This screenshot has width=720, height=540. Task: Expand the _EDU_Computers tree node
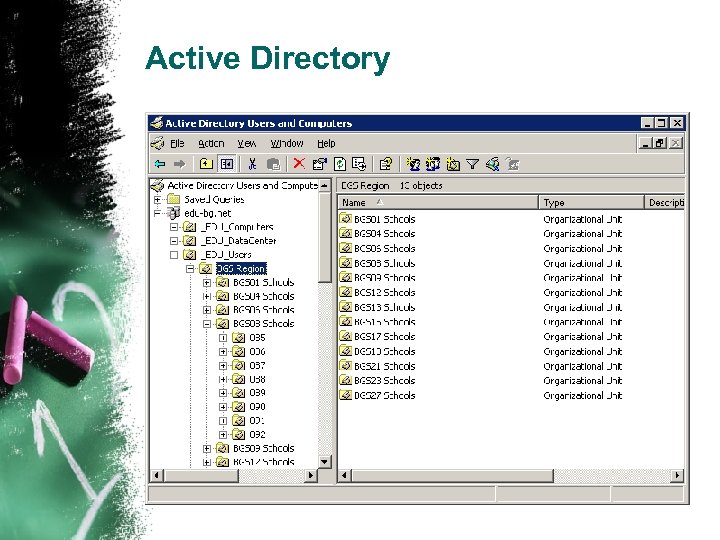click(174, 227)
